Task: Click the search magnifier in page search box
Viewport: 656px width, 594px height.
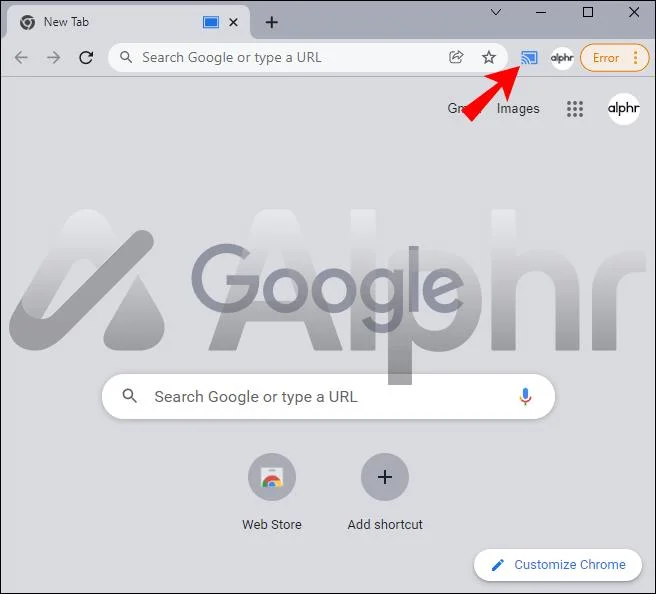Action: point(129,395)
